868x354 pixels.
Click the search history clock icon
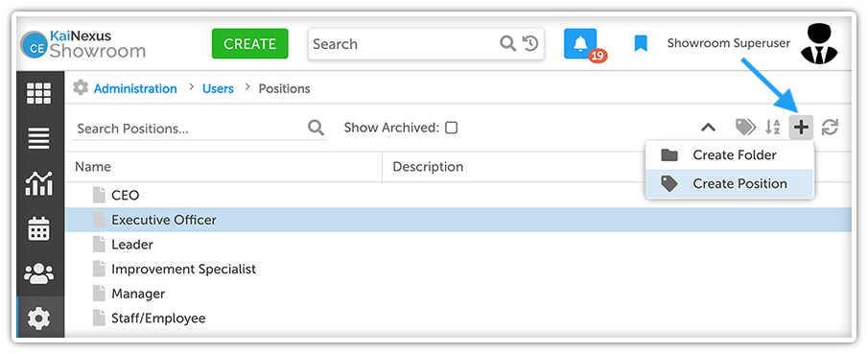tap(530, 43)
